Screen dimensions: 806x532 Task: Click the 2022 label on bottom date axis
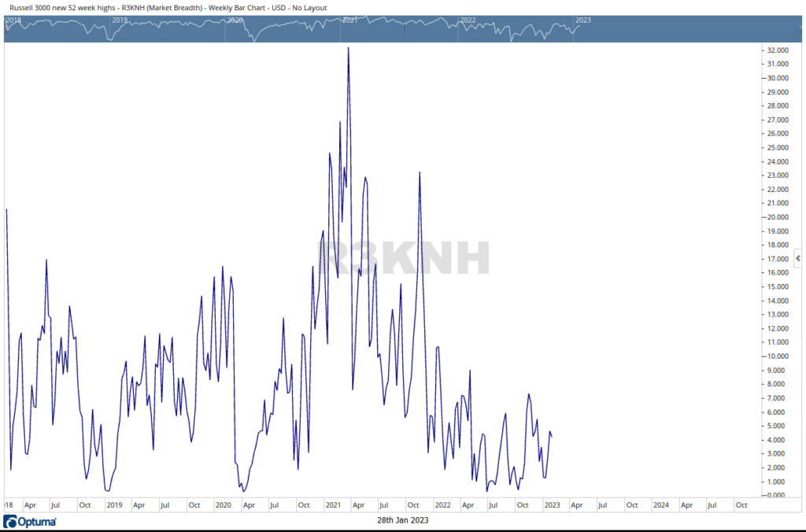(x=442, y=505)
